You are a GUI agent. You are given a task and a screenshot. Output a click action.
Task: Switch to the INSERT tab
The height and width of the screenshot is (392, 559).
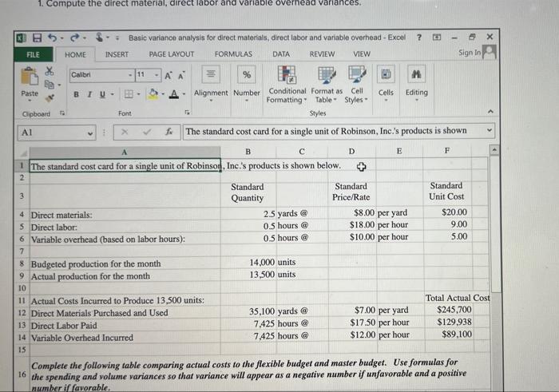117,54
